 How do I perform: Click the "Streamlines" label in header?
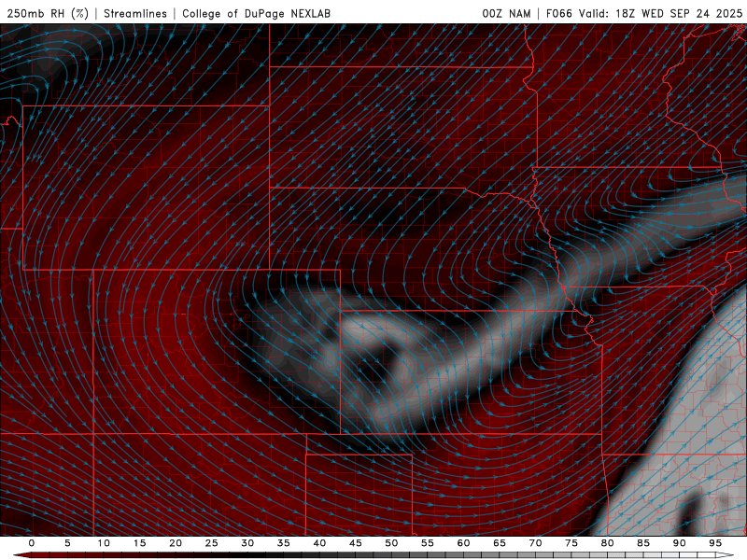point(135,13)
